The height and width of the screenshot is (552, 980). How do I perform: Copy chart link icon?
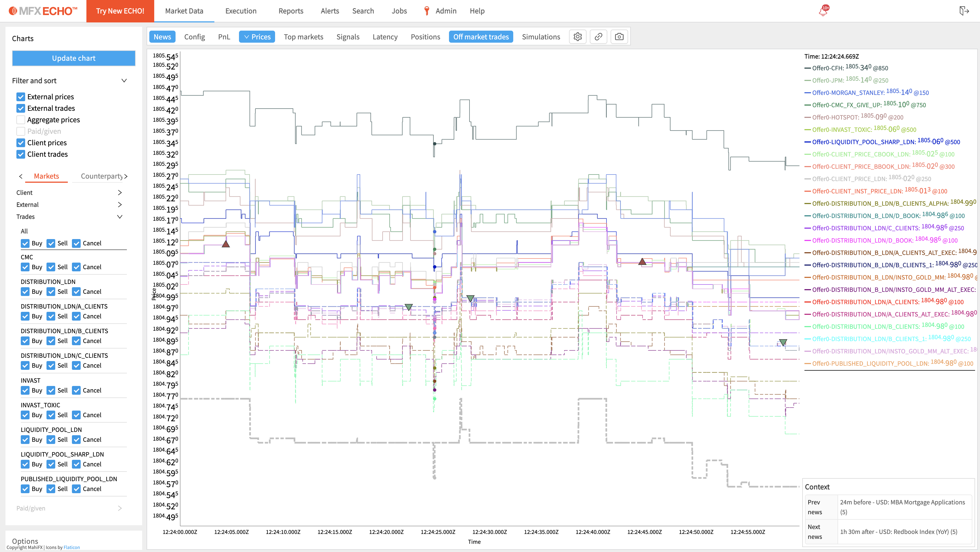pyautogui.click(x=599, y=37)
